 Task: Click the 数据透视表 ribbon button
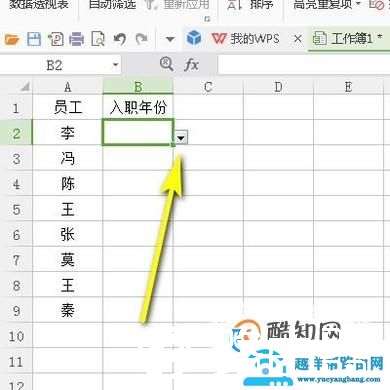pyautogui.click(x=39, y=4)
